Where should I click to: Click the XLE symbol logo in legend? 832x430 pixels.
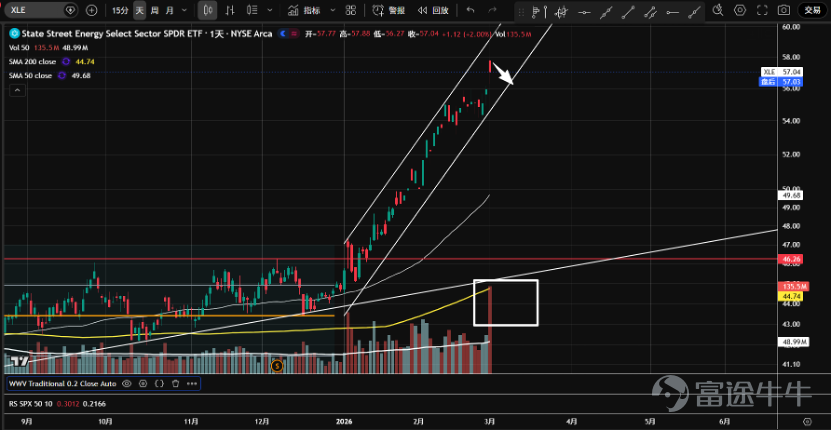pyautogui.click(x=13, y=33)
